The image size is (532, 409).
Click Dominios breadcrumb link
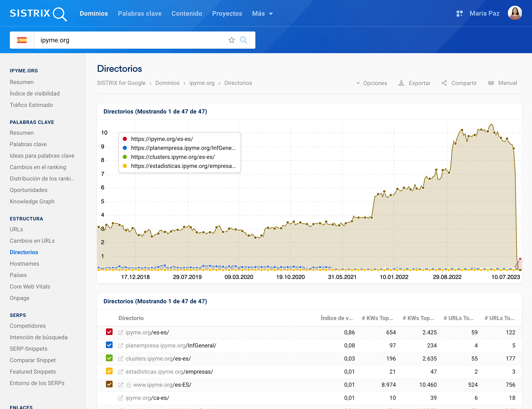tap(167, 83)
